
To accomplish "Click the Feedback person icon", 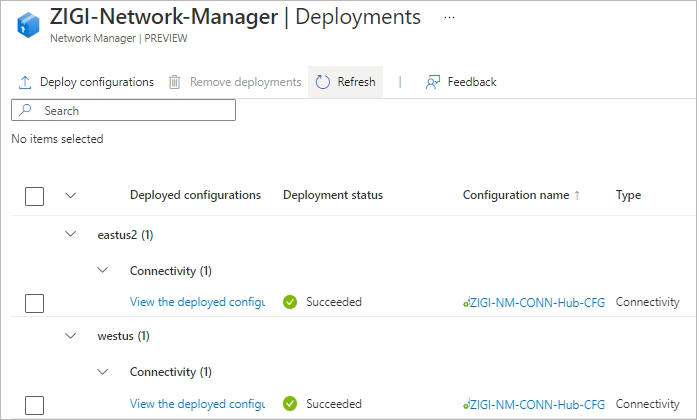I will pyautogui.click(x=433, y=82).
